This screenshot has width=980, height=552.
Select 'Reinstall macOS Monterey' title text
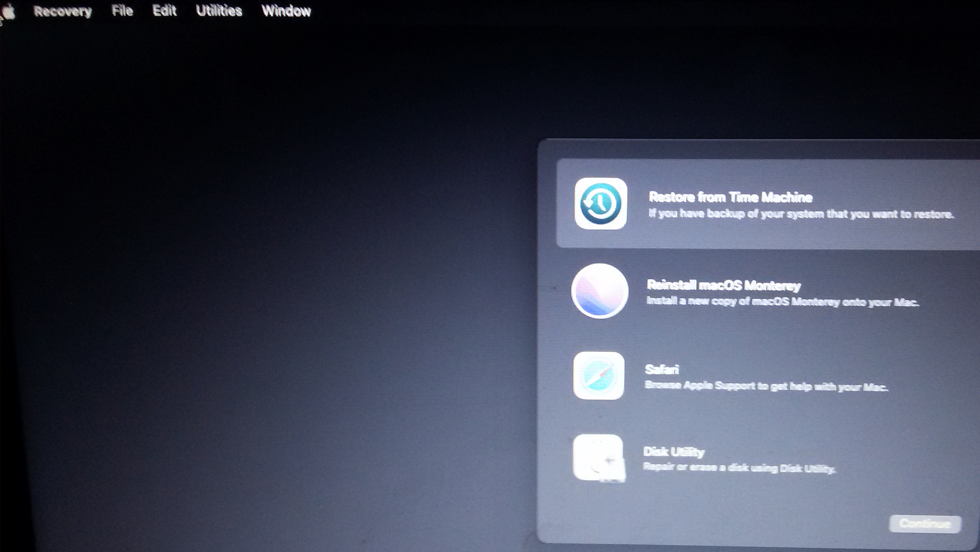tap(723, 285)
